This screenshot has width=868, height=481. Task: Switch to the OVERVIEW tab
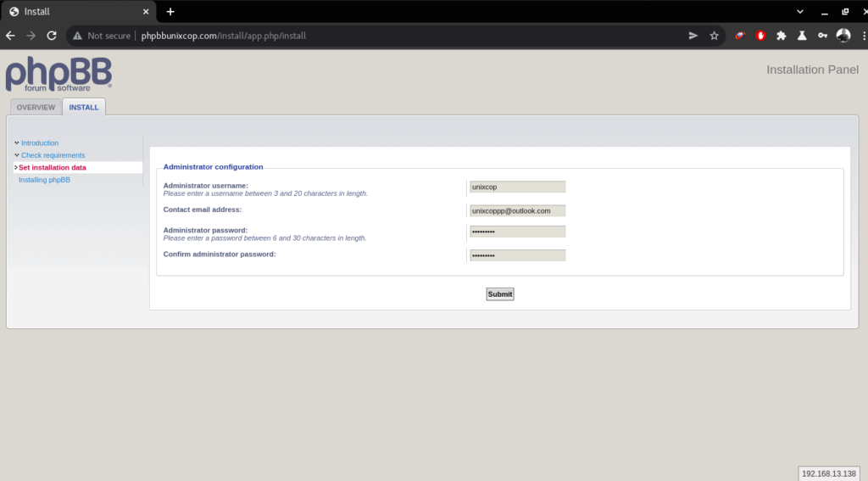tap(36, 107)
